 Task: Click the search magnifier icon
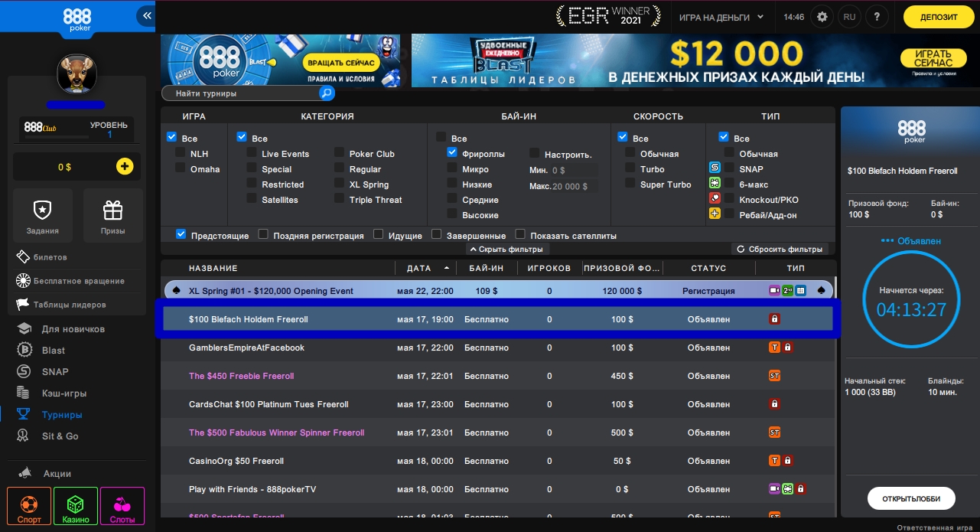coord(326,93)
